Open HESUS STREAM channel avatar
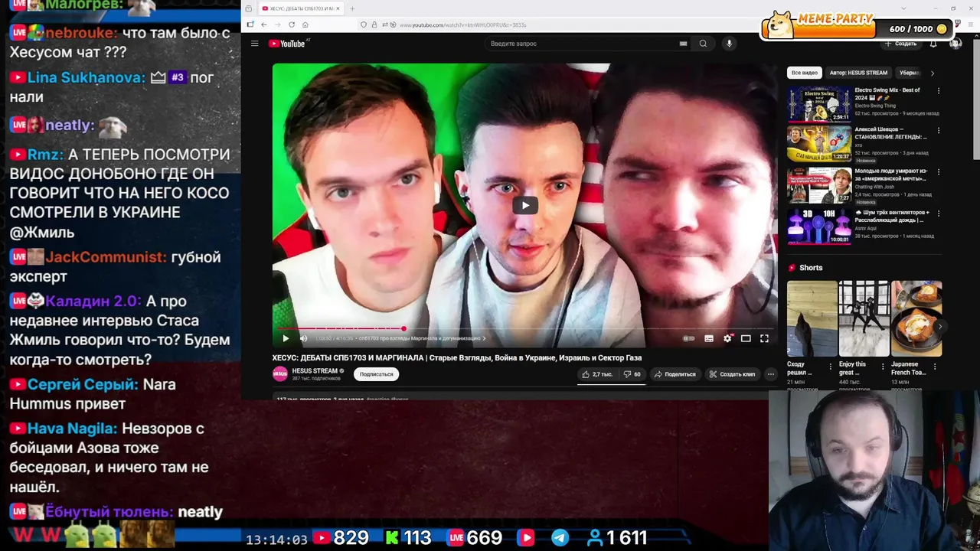The width and height of the screenshot is (980, 551). 280,373
